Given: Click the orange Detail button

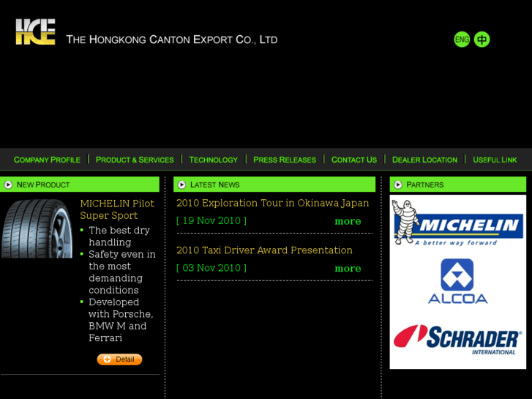Looking at the screenshot, I should coord(119,359).
